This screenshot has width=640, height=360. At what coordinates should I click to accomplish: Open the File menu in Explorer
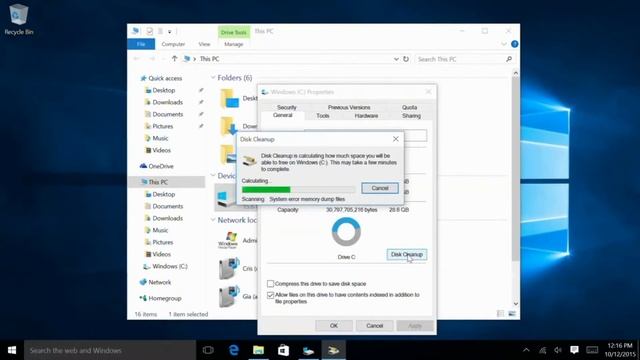141,44
